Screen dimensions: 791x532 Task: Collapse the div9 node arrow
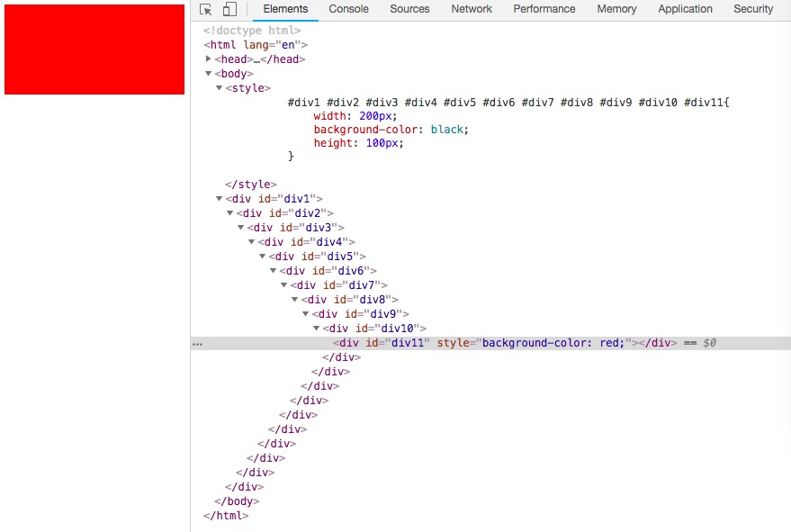coord(306,314)
